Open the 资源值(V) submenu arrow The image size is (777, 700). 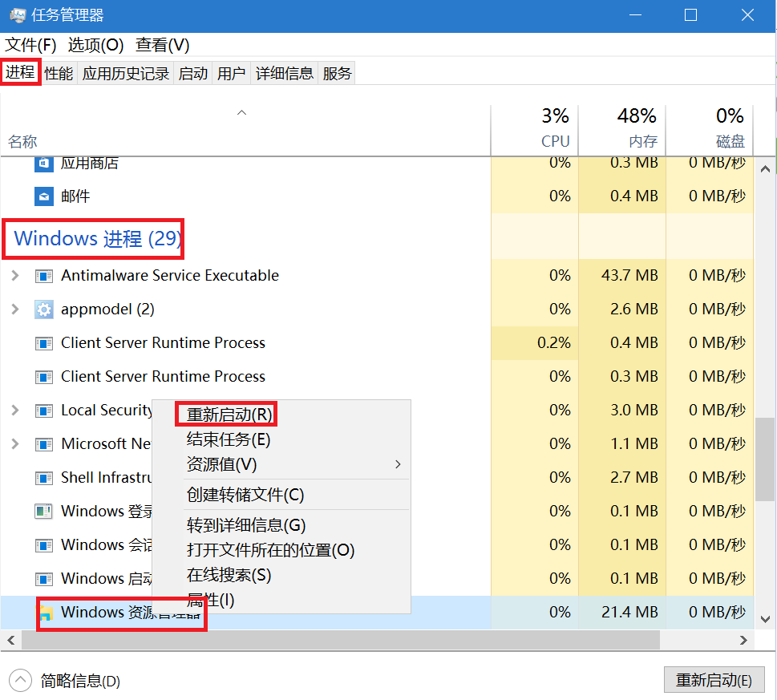point(398,464)
